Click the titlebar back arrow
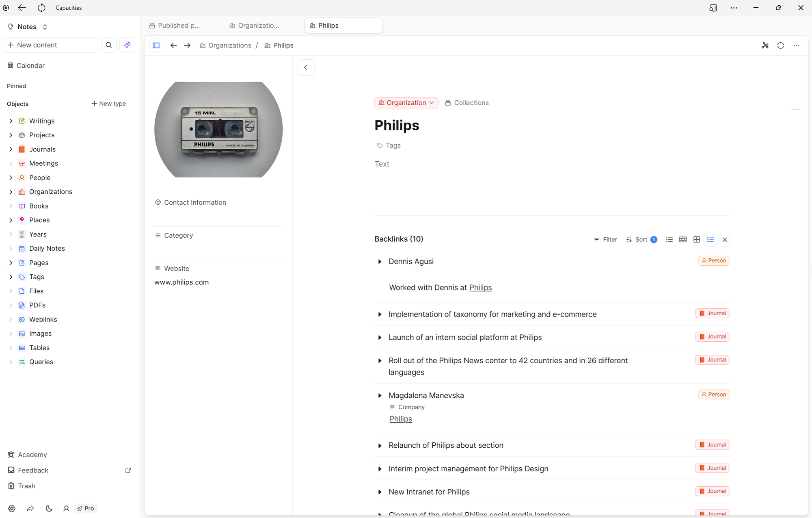This screenshot has width=812, height=518. pyautogui.click(x=22, y=8)
